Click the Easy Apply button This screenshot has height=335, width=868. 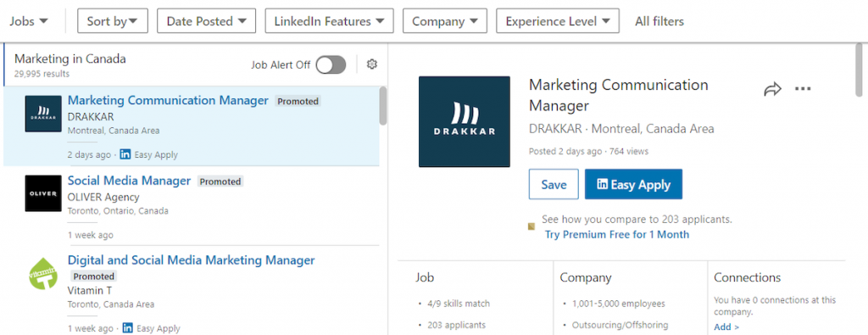tap(633, 184)
